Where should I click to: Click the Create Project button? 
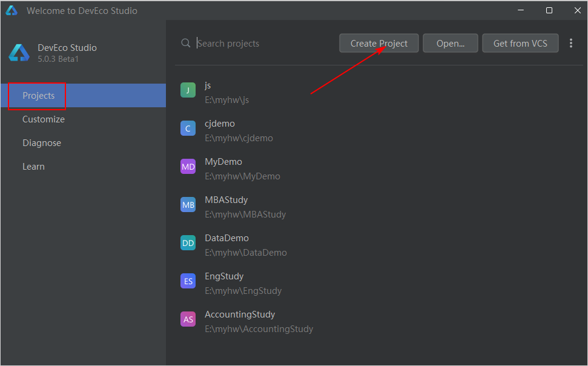tap(378, 43)
